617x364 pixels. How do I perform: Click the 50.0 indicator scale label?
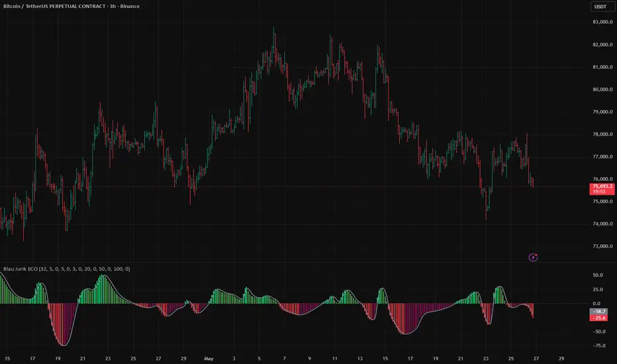click(x=598, y=275)
